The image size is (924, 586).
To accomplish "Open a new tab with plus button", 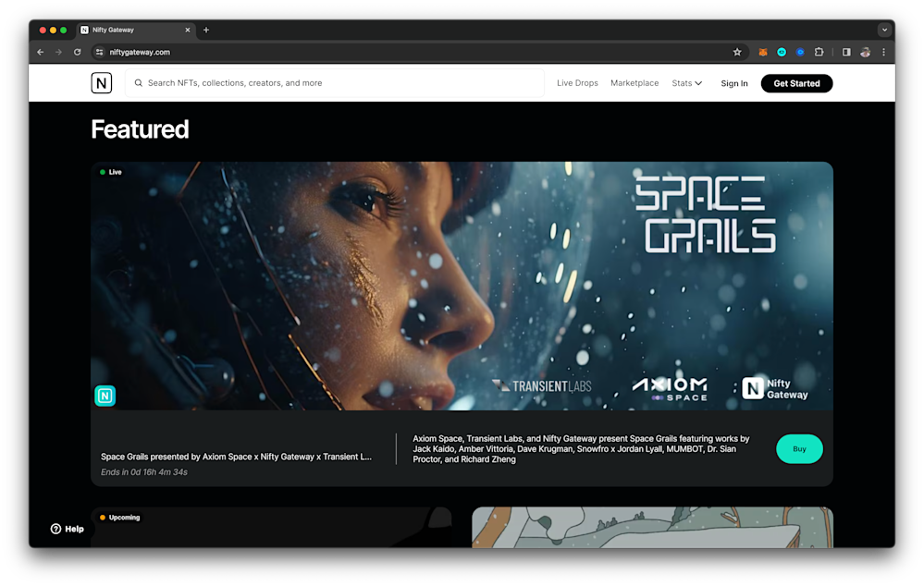I will (206, 30).
